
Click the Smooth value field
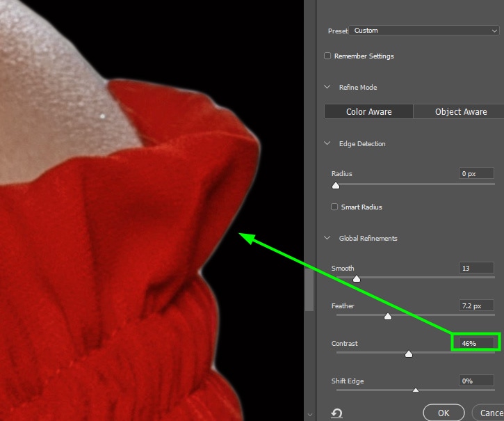click(476, 268)
